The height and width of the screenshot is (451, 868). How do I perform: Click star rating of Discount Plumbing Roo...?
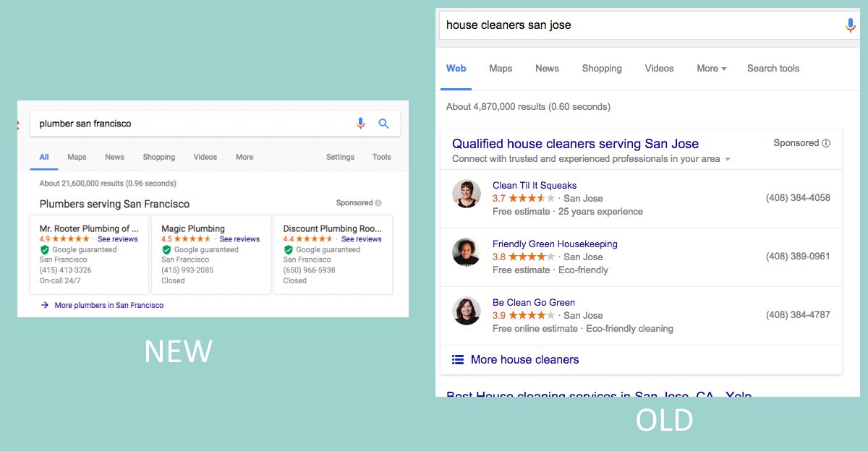click(315, 239)
